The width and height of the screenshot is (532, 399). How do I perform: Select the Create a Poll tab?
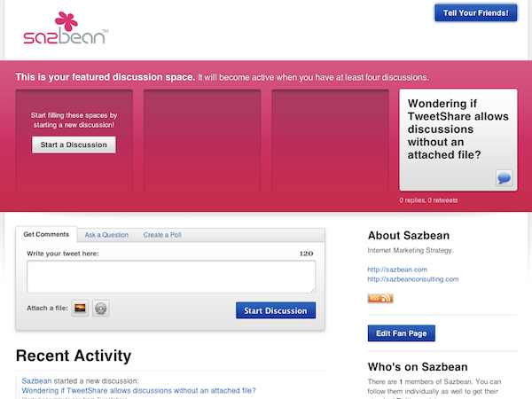point(163,235)
